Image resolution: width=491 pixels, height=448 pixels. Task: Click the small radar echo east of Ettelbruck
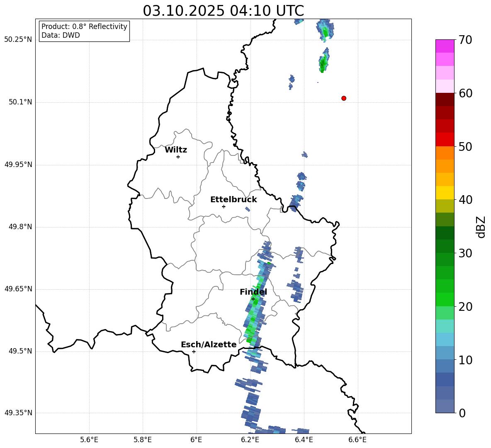pos(248,209)
